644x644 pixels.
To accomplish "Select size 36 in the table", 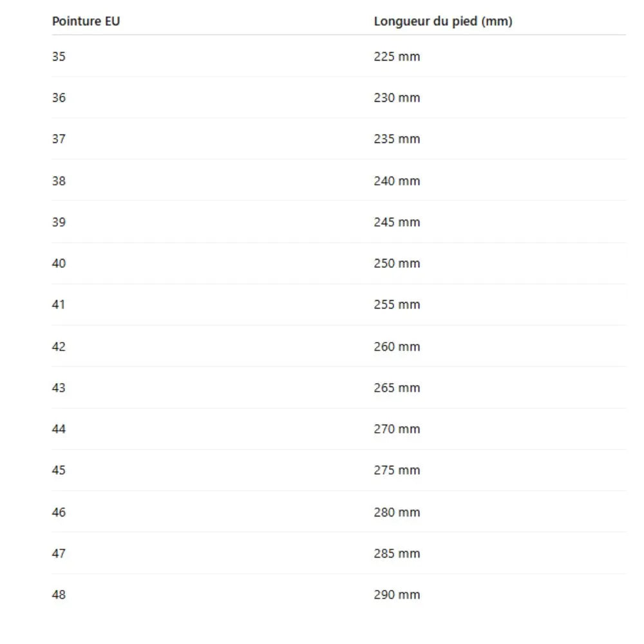I will click(x=59, y=97).
